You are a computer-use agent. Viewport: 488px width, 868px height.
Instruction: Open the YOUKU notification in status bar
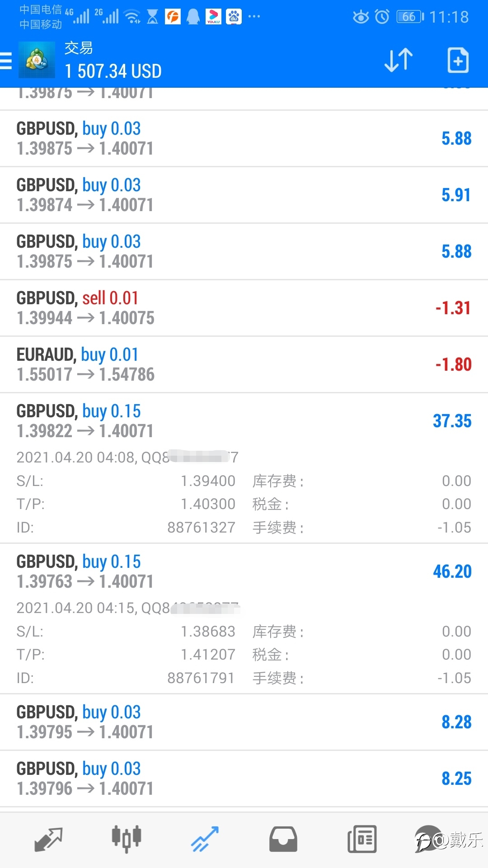point(213,17)
